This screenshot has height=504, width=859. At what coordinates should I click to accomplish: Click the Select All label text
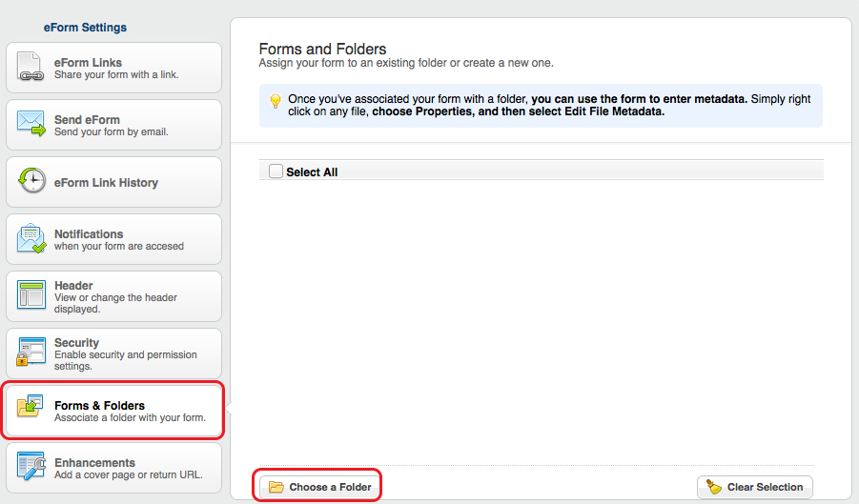pos(312,171)
